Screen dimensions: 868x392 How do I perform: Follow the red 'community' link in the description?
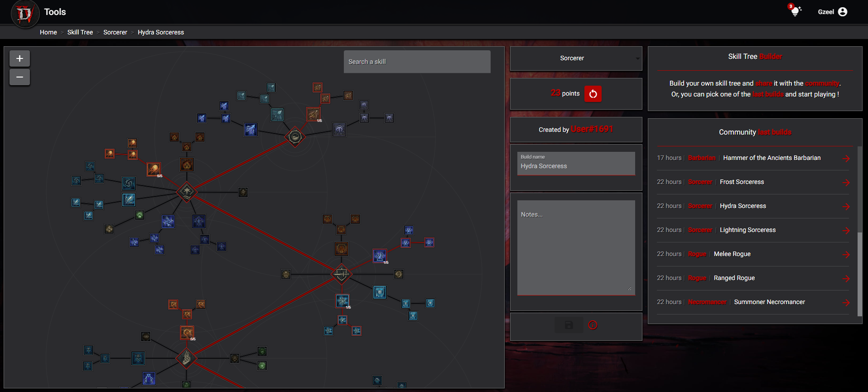coord(822,83)
